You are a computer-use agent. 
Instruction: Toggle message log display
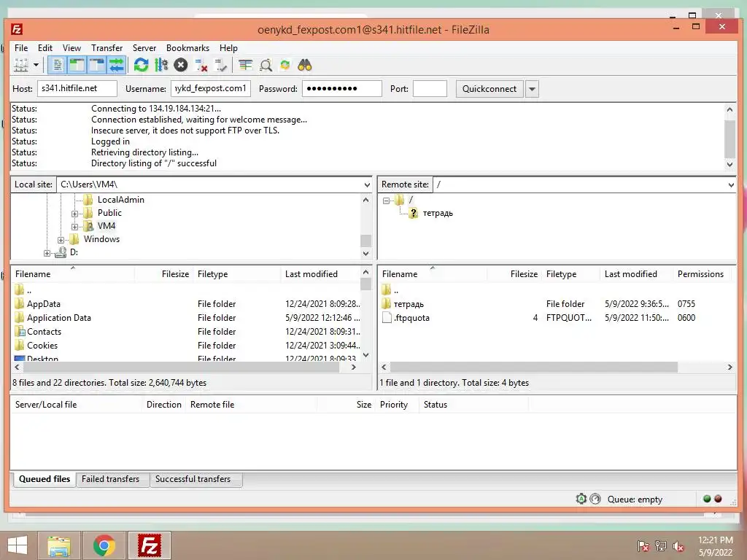click(x=58, y=65)
